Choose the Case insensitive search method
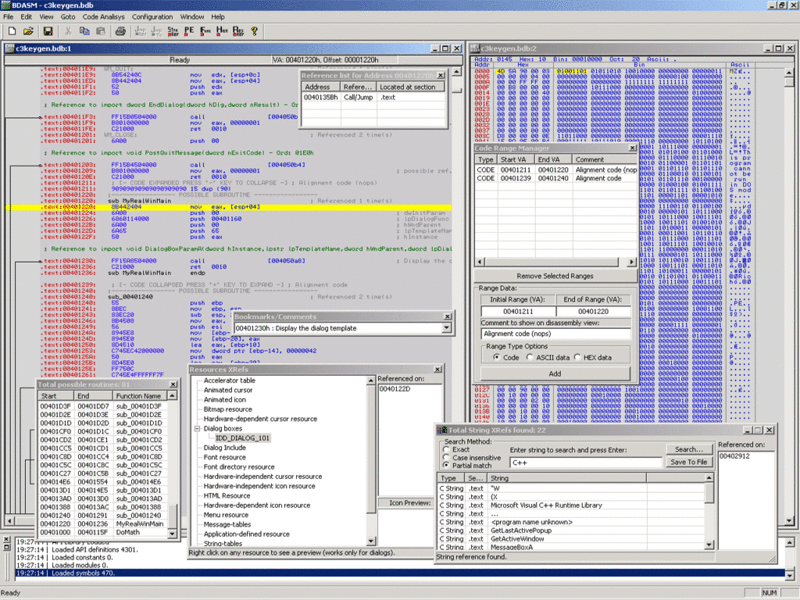Image resolution: width=800 pixels, height=600 pixels. pyautogui.click(x=446, y=458)
